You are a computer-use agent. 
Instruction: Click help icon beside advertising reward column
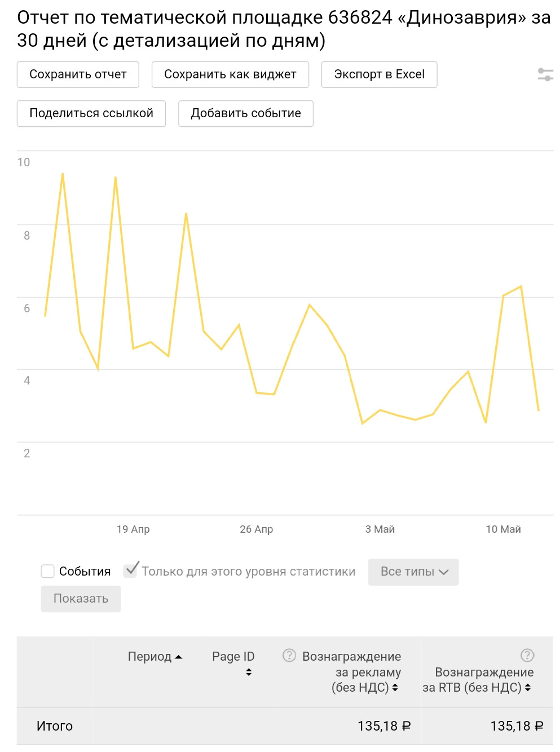289,655
